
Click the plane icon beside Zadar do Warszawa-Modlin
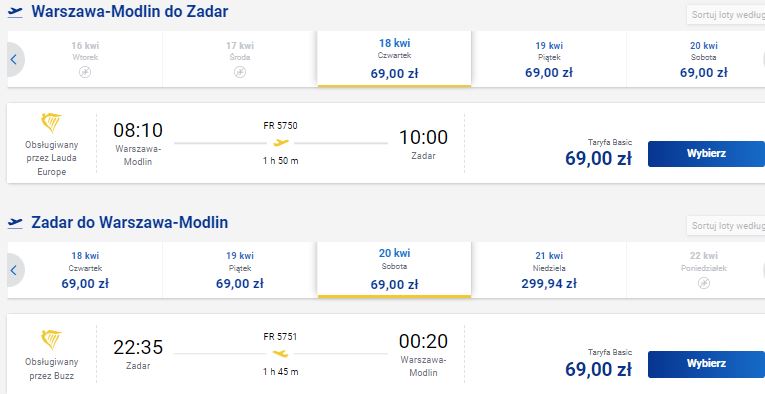(x=15, y=223)
